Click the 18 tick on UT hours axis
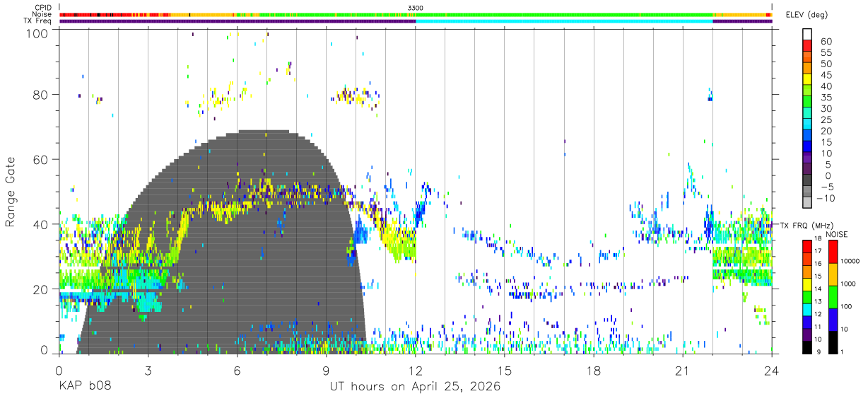 [594, 371]
